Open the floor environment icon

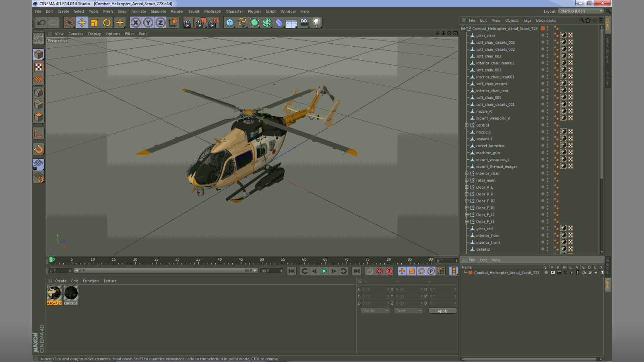coord(291,23)
